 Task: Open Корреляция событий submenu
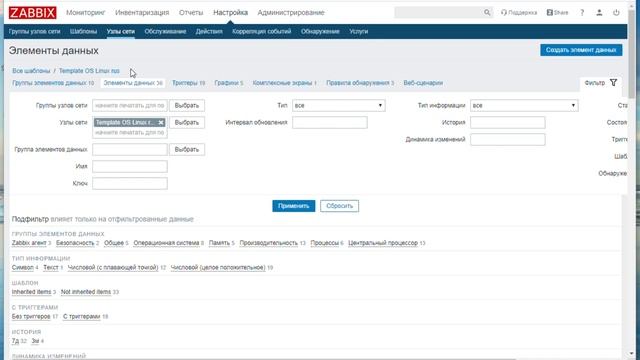(x=262, y=31)
